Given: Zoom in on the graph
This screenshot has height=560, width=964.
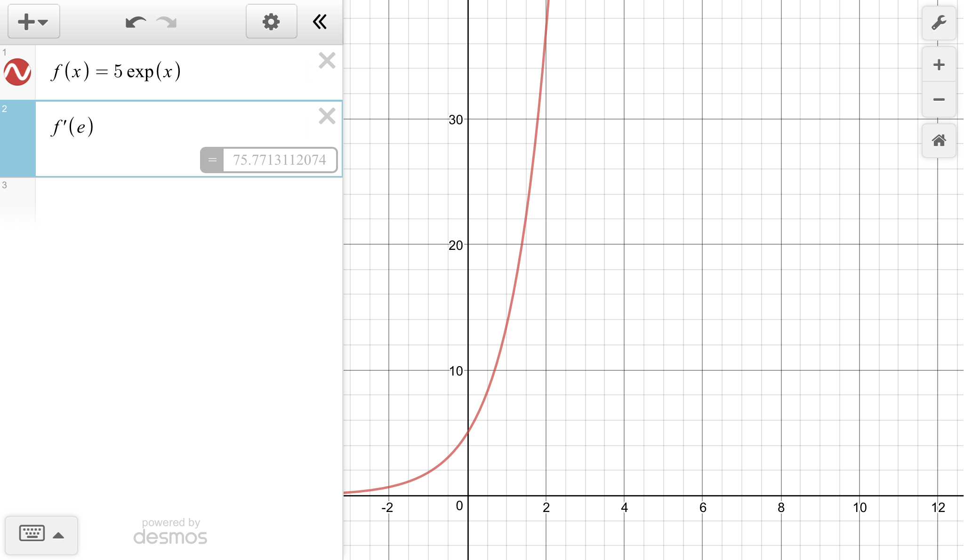Looking at the screenshot, I should coord(939,65).
